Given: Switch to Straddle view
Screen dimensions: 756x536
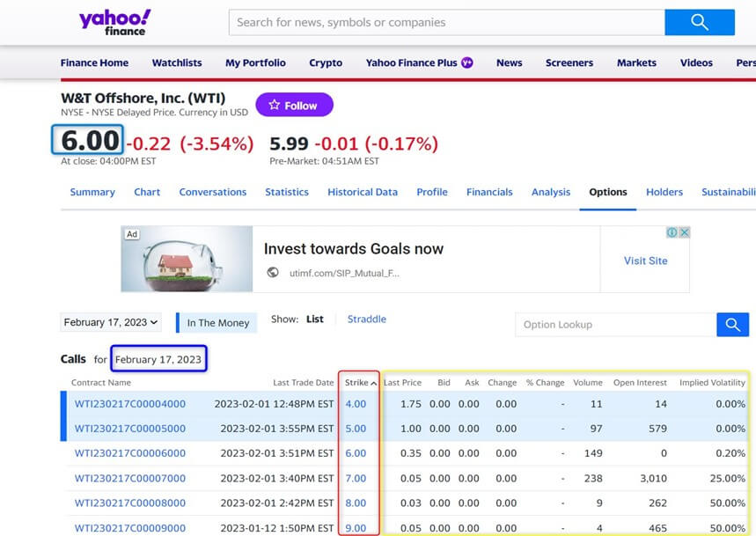Looking at the screenshot, I should pos(367,319).
